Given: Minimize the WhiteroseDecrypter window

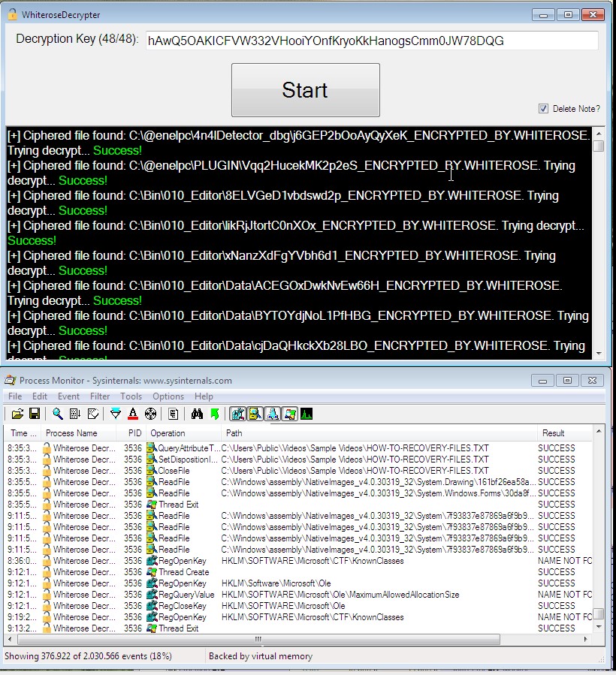Looking at the screenshot, I should point(543,15).
